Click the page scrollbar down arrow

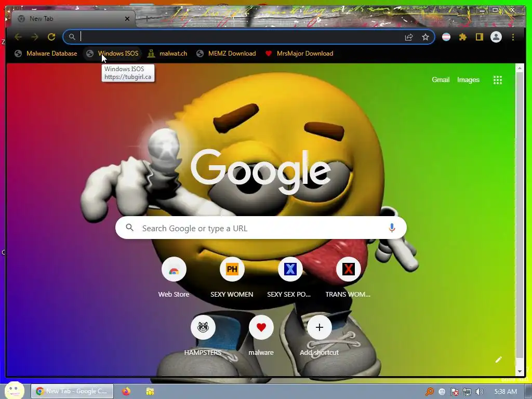[x=520, y=371]
